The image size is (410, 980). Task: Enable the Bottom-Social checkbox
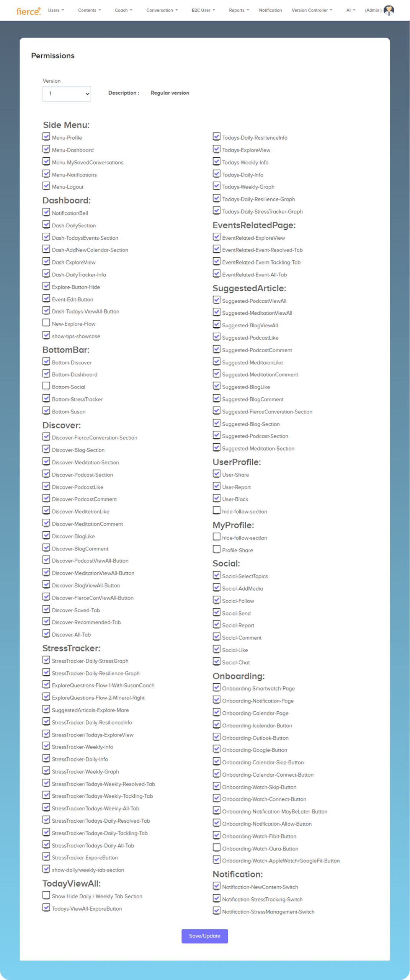(46, 386)
